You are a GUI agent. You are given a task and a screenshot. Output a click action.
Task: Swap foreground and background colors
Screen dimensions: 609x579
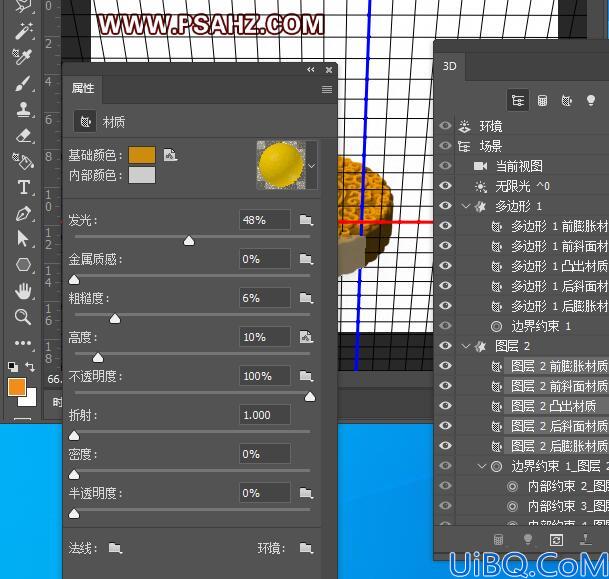tap(30, 366)
